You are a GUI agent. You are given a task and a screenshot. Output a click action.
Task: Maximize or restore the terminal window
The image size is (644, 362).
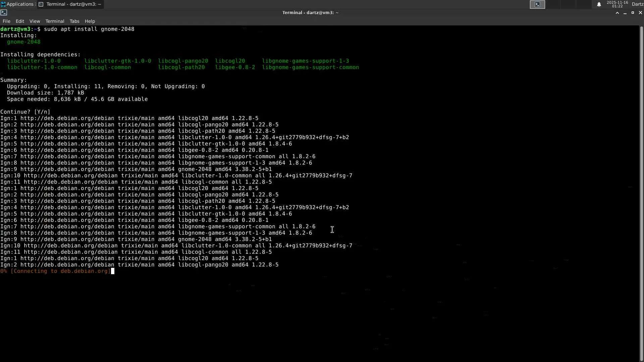633,13
